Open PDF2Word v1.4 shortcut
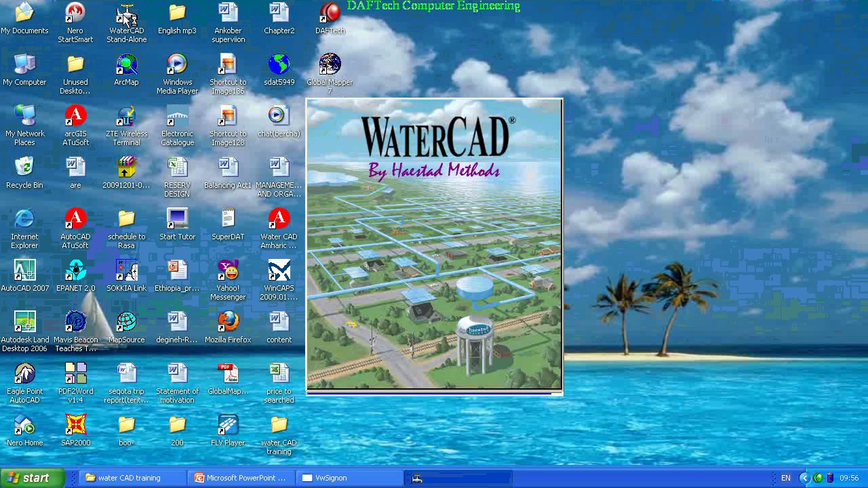Viewport: 868px width, 488px height. point(75,373)
